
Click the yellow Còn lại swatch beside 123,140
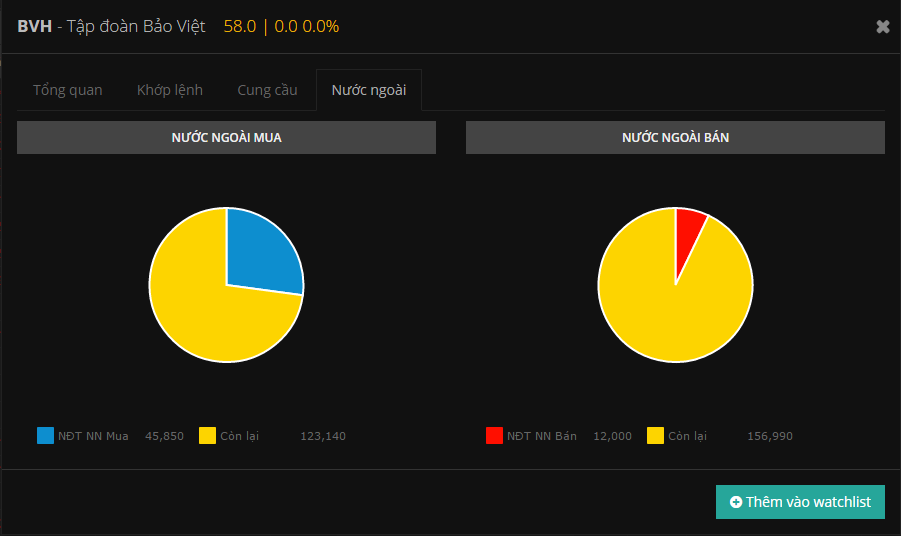coord(208,436)
